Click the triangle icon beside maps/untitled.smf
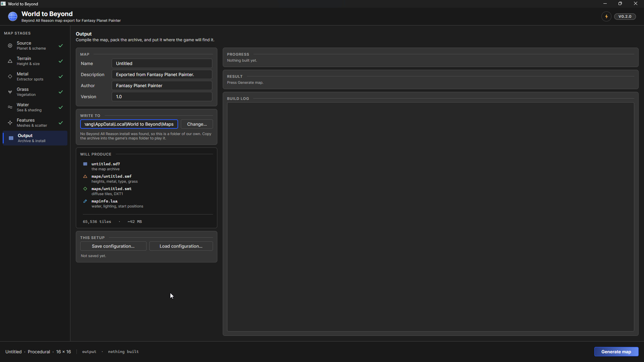This screenshot has height=362, width=644. click(85, 176)
